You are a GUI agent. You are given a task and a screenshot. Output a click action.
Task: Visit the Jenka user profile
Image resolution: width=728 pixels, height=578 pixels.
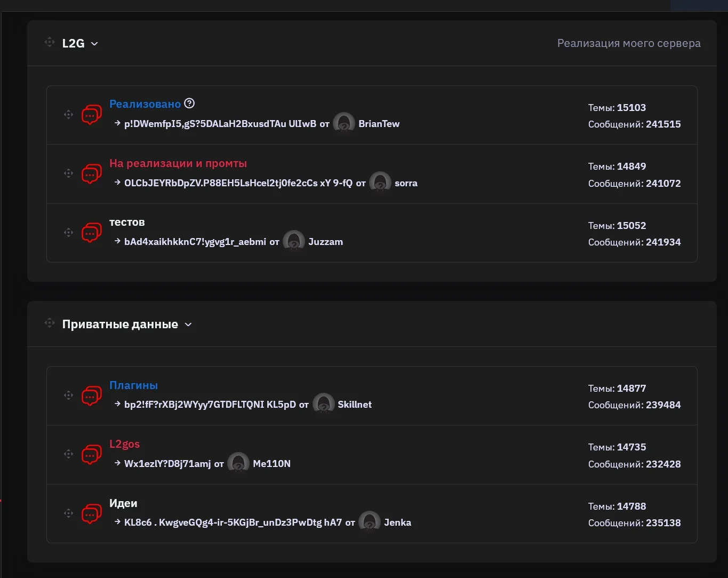(x=397, y=522)
